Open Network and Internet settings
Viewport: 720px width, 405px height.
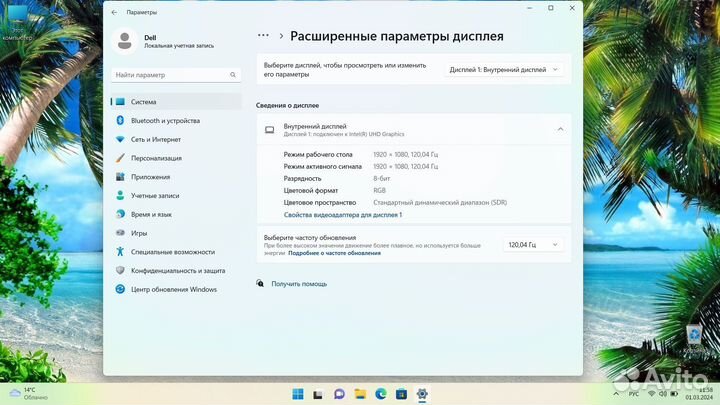tap(176, 139)
